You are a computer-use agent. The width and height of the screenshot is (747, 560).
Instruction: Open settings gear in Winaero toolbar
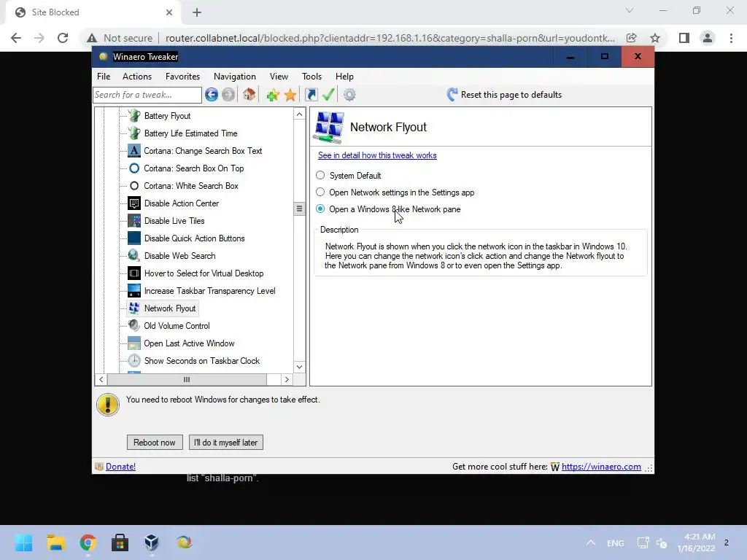tap(349, 95)
